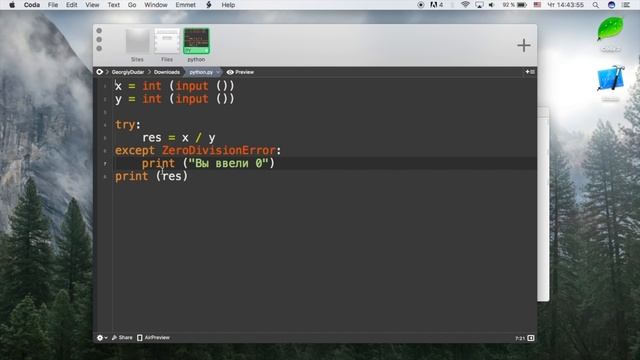Screen dimensions: 640x360
Task: Open AirPreview
Action: click(x=153, y=338)
